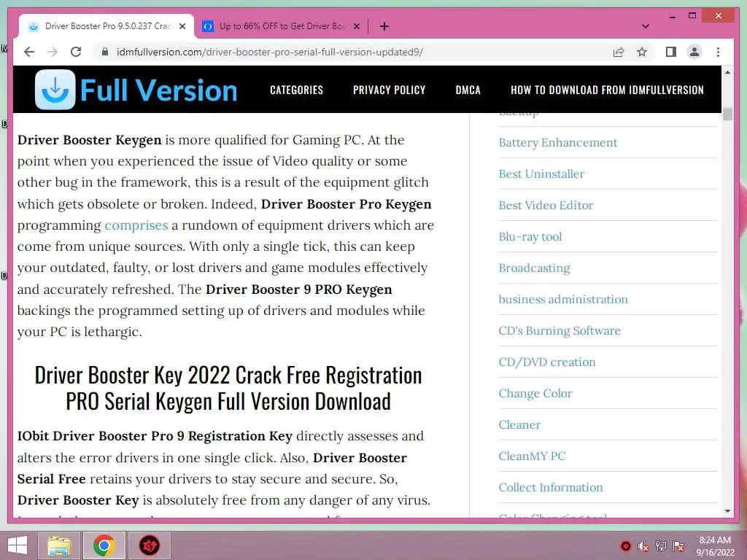Open CD's Burning Software category
This screenshot has height=560, width=747.
(x=560, y=330)
